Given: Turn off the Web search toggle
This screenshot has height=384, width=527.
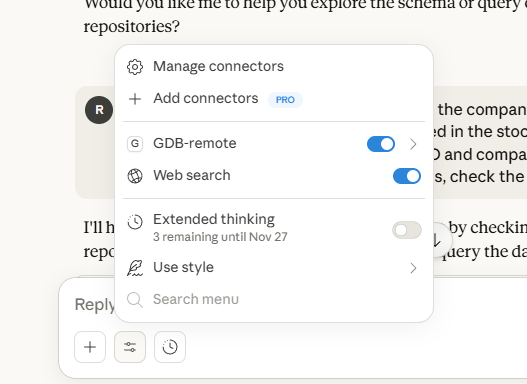Looking at the screenshot, I should [407, 176].
